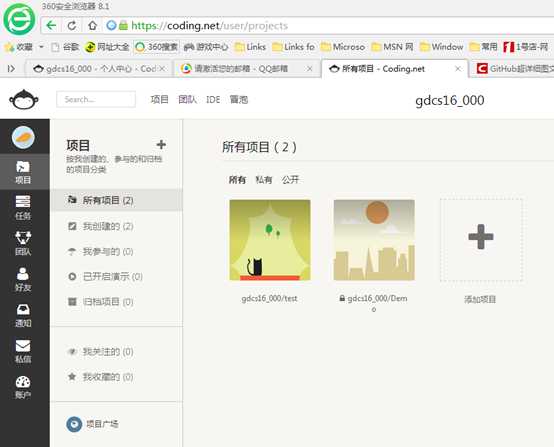Switch to GitHub browser tab

512,69
